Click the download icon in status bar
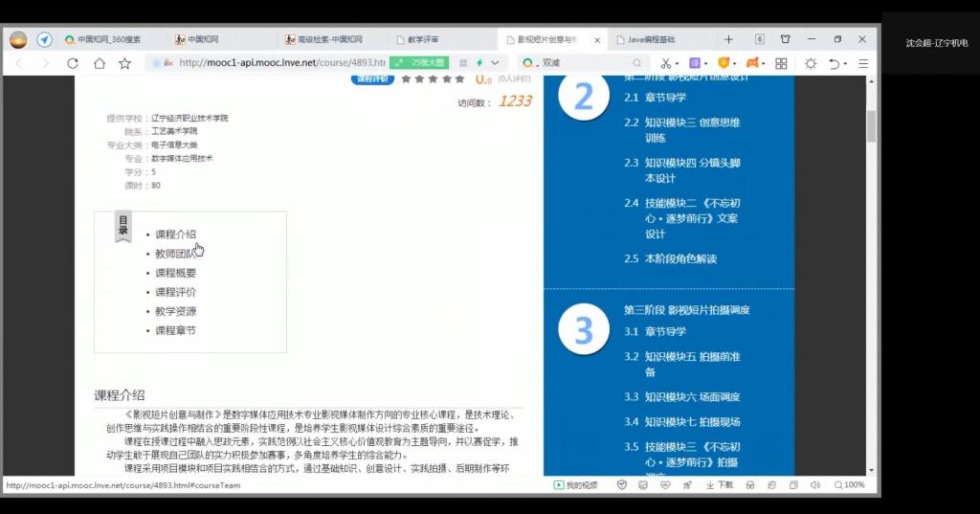The image size is (980, 514). point(711,485)
